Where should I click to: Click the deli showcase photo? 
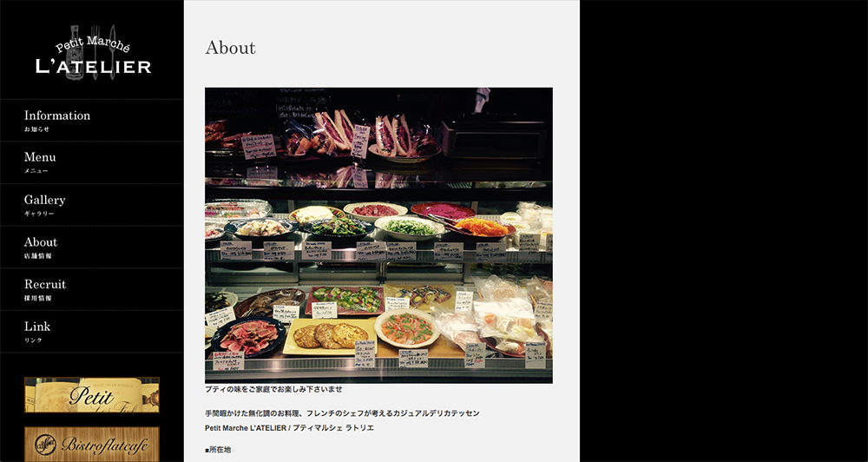coord(378,235)
